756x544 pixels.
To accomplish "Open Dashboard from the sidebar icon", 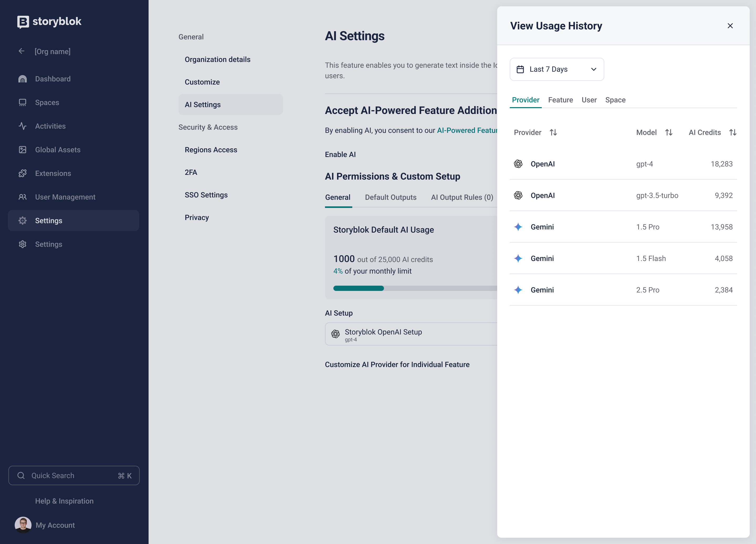I will pos(23,79).
